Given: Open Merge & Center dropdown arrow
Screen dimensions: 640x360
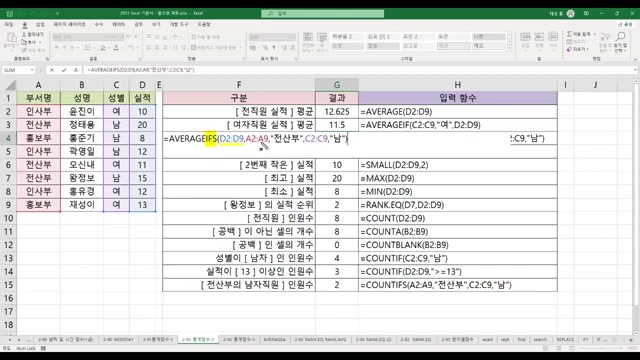Looking at the screenshot, I should click(x=240, y=48).
